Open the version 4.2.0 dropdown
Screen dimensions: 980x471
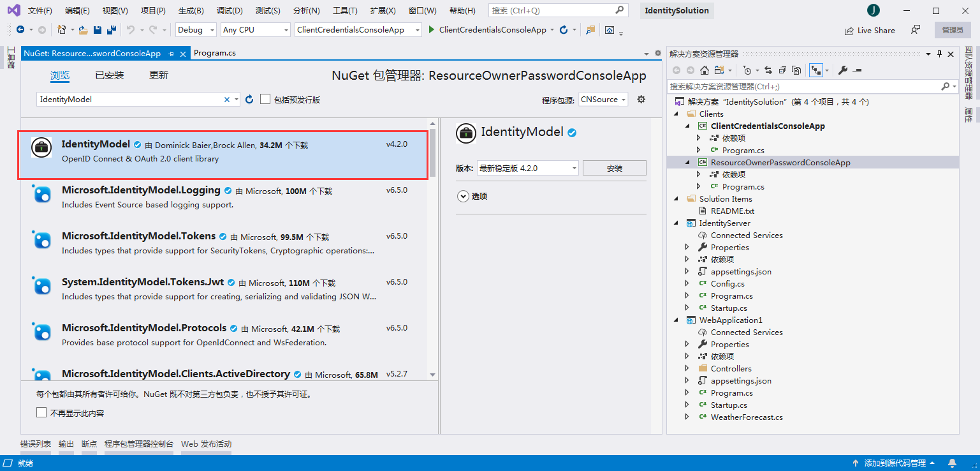[x=527, y=168]
